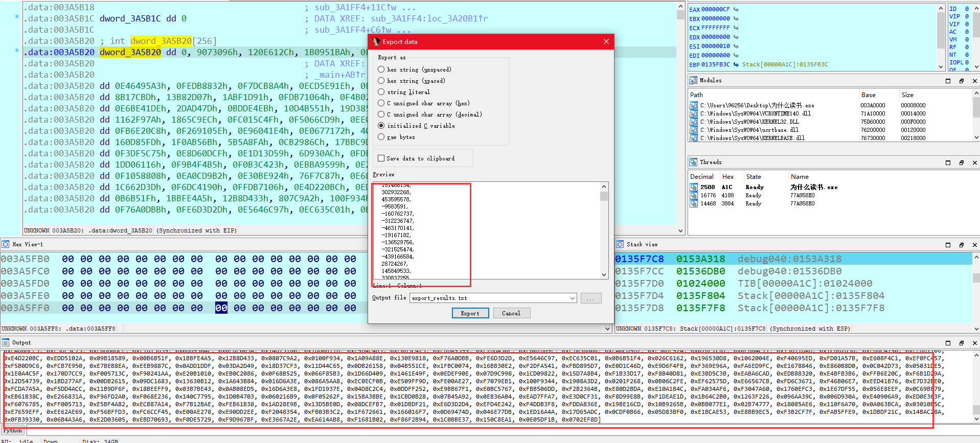Click the Hex View-1 panel icon
Image resolution: width=980 pixels, height=443 pixels.
tap(6, 244)
